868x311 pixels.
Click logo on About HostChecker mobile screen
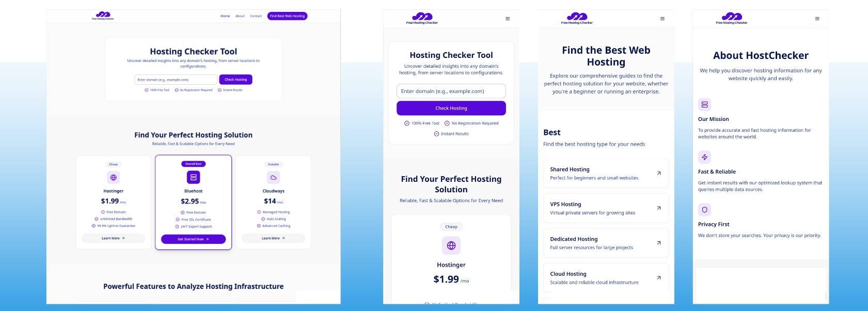[x=732, y=19]
